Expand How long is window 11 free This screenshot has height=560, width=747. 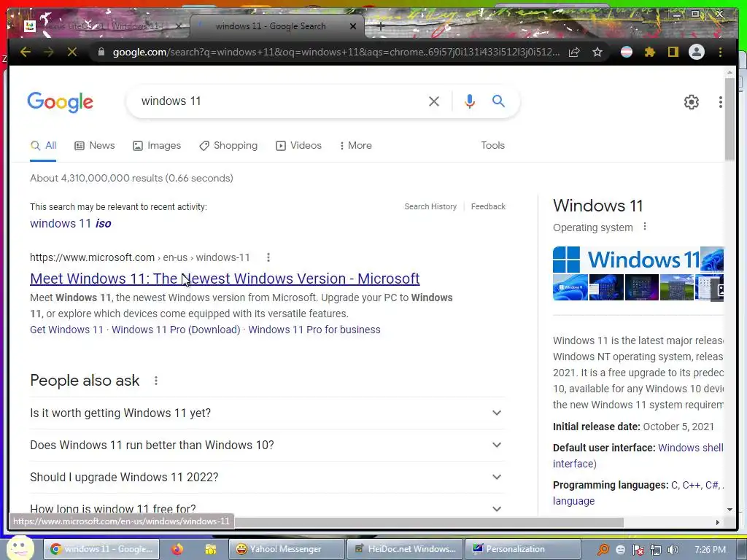point(267,507)
